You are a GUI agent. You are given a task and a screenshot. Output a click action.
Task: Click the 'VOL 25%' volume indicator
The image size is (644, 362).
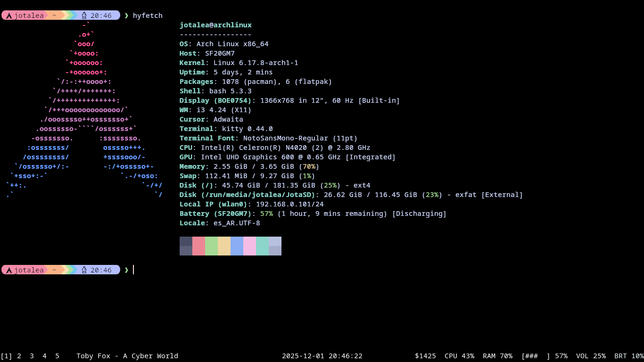coord(591,356)
